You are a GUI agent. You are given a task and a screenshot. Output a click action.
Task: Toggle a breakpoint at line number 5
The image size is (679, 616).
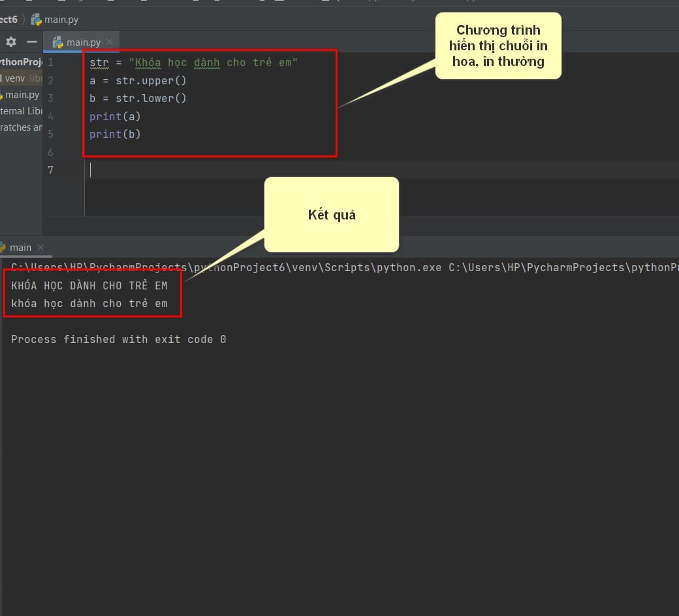click(x=51, y=134)
